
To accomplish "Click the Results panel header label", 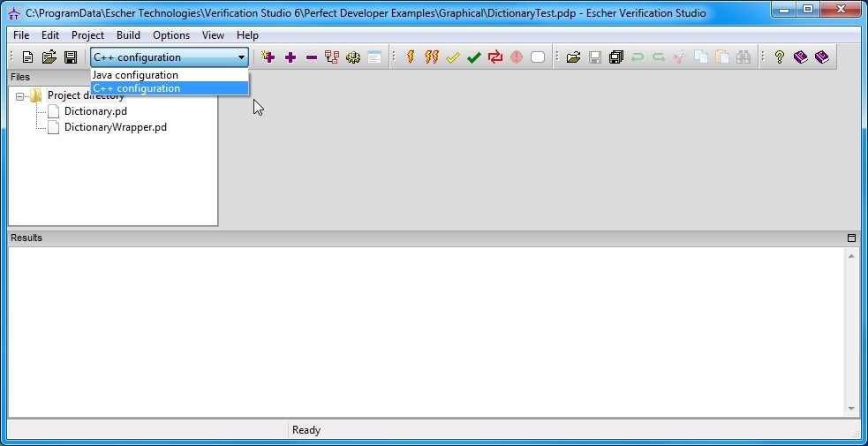I will click(26, 238).
